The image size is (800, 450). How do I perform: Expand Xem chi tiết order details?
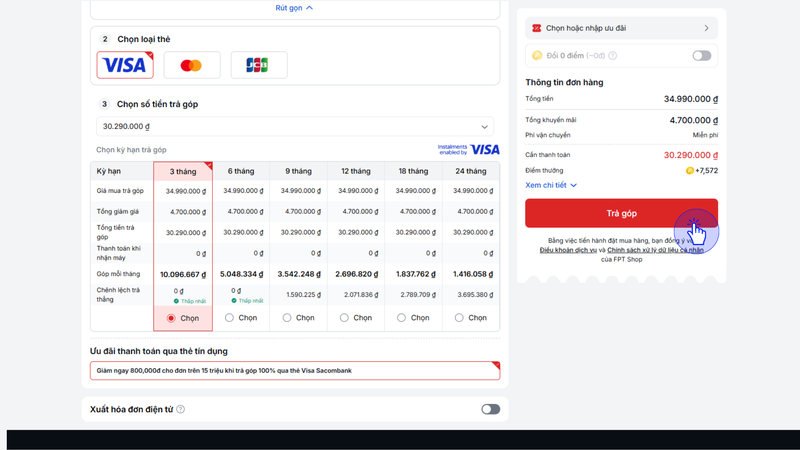point(551,185)
